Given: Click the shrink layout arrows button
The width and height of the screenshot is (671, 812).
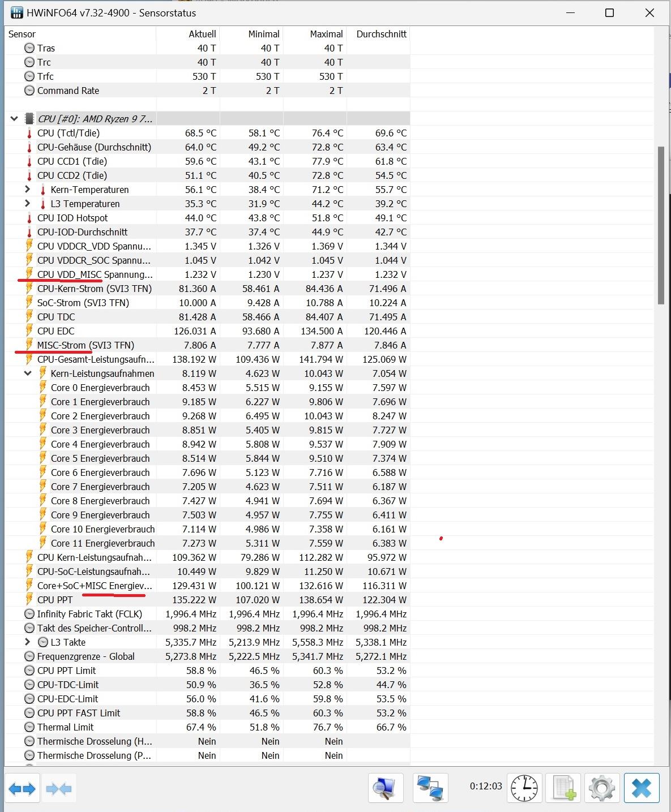Looking at the screenshot, I should (58, 788).
